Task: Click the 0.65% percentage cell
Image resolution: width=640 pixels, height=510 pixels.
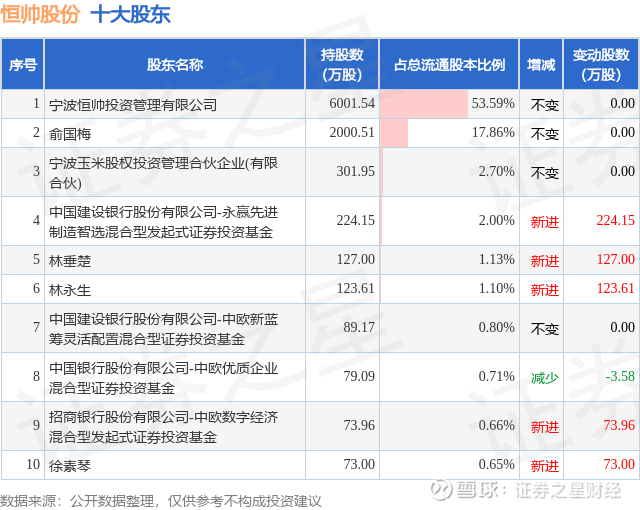Action: pos(449,465)
